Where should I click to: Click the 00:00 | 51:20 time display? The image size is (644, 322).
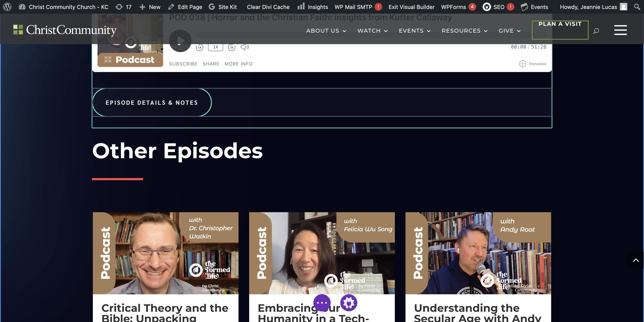coord(529,47)
